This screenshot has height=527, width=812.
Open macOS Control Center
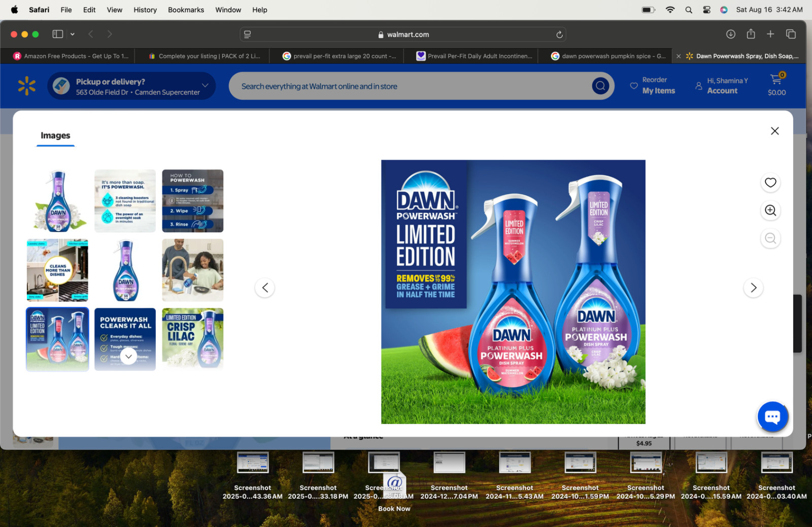(x=706, y=10)
